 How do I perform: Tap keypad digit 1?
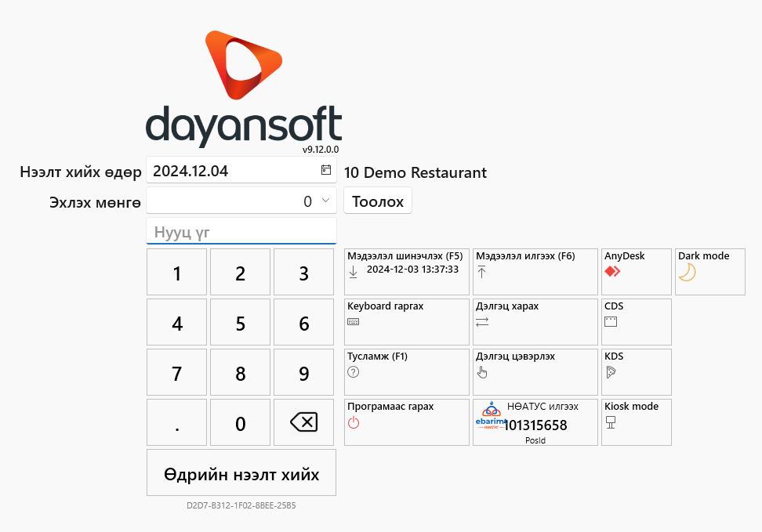(177, 272)
